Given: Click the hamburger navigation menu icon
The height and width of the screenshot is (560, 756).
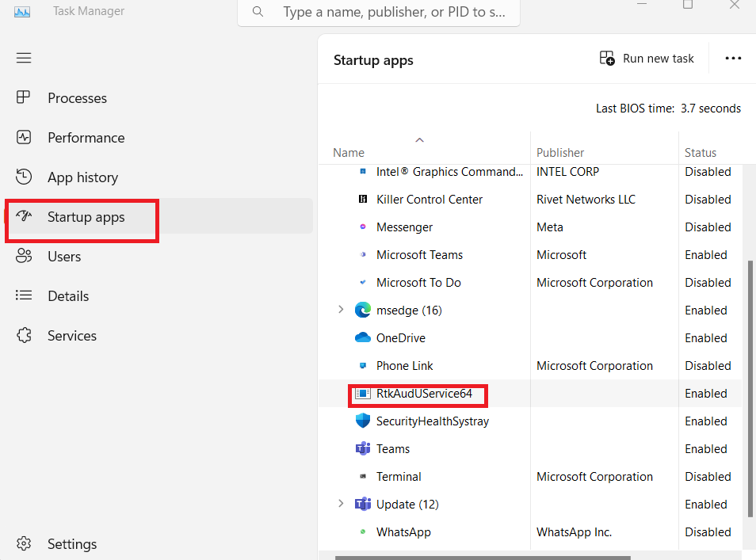Looking at the screenshot, I should point(24,58).
